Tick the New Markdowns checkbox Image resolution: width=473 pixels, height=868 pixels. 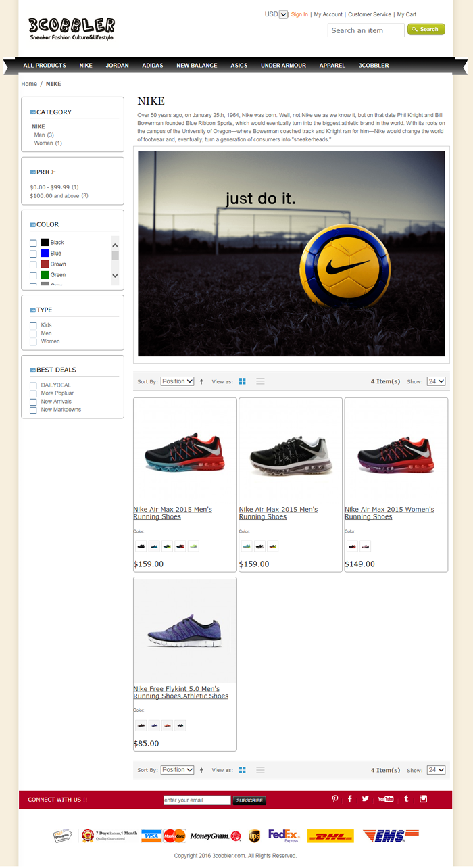(33, 410)
